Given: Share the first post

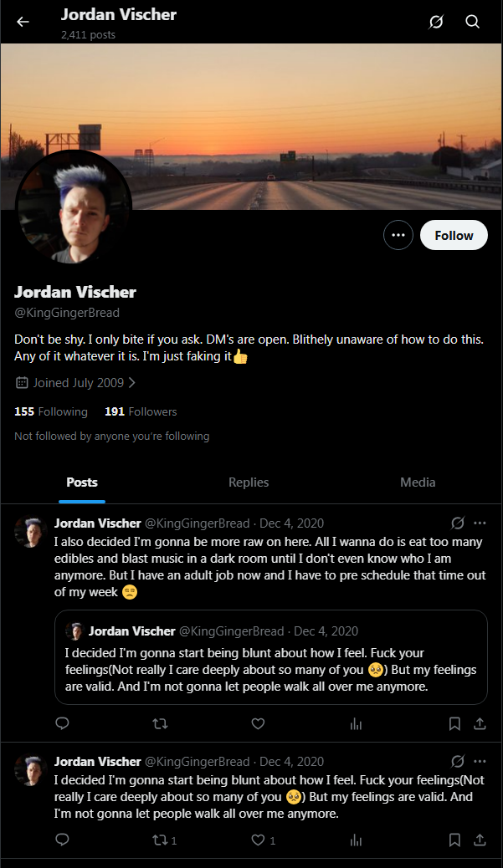Looking at the screenshot, I should 480,723.
